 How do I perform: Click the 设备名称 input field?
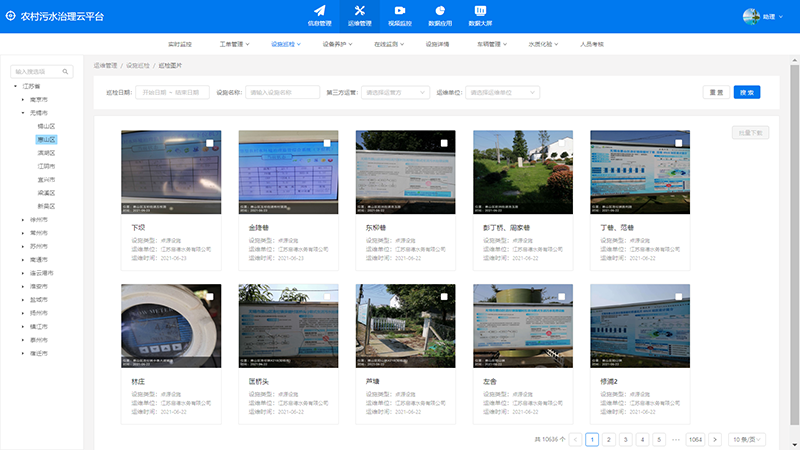tap(281, 92)
